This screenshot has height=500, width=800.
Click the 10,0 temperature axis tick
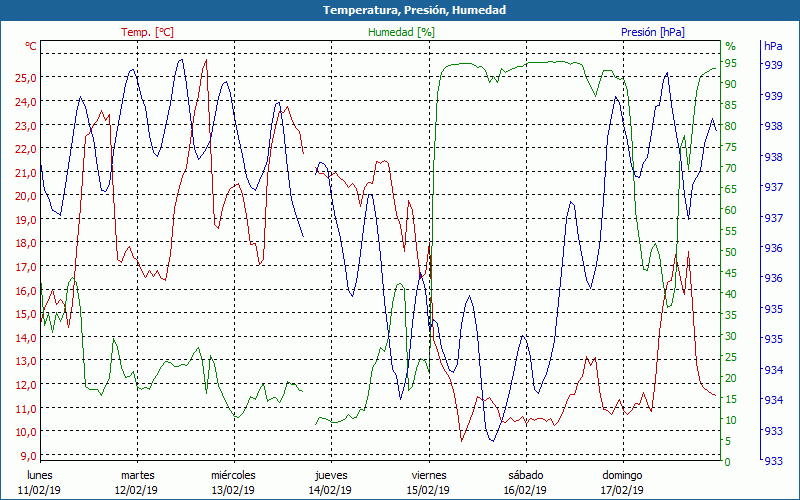[27, 432]
